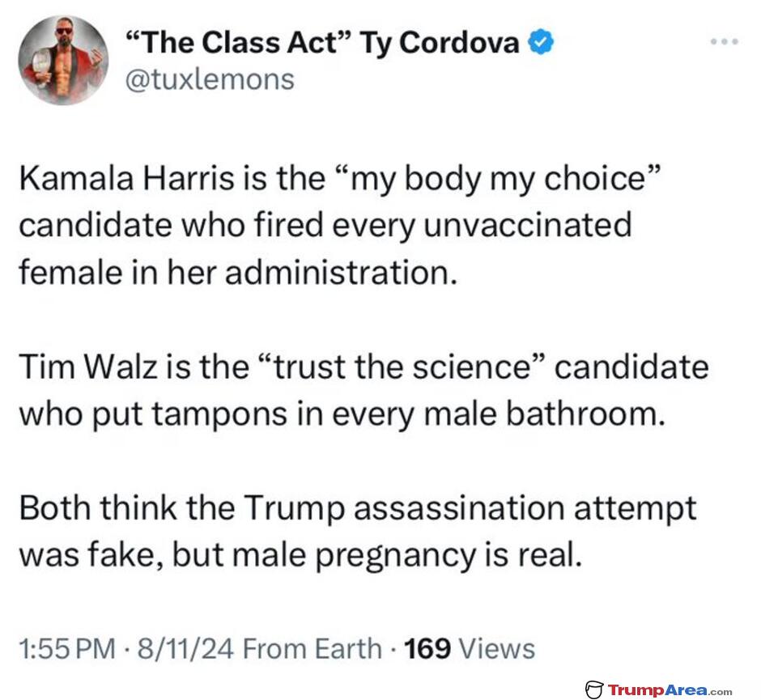Click the TrumpArea face logo icon
The width and height of the screenshot is (761, 700).
(594, 689)
